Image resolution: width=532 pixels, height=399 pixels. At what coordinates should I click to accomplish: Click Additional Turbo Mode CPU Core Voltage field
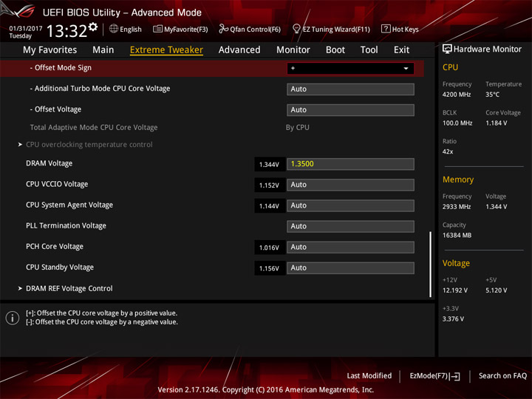350,89
